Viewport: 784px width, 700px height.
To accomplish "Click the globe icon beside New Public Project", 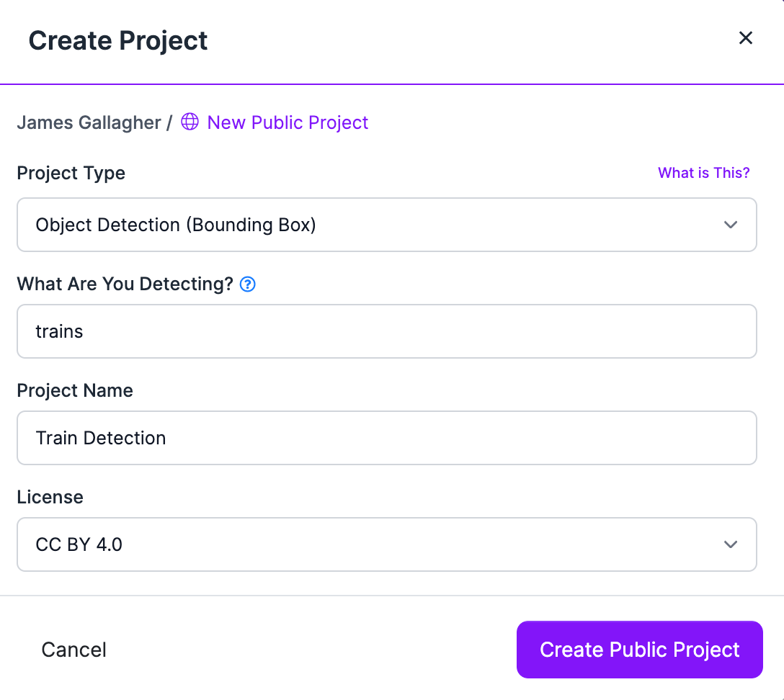I will pos(190,122).
